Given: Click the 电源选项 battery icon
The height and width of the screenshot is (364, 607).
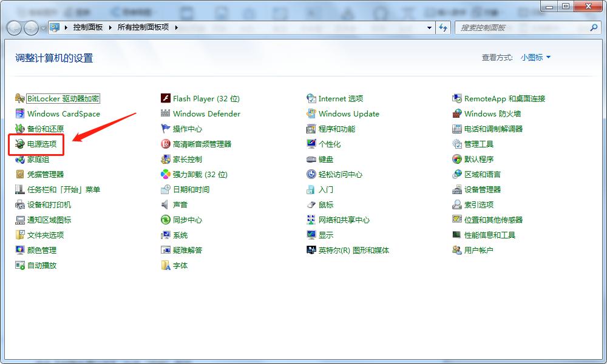Looking at the screenshot, I should point(20,144).
